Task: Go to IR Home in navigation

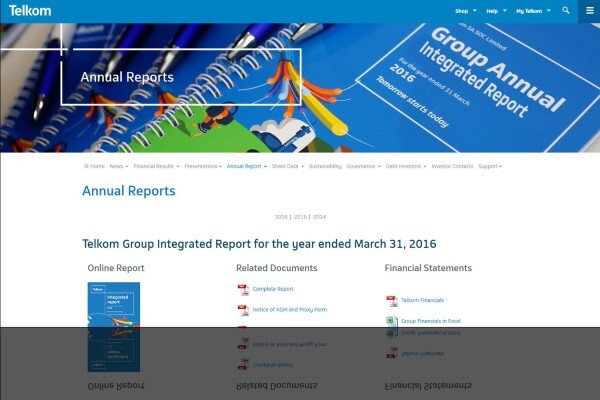Action: pyautogui.click(x=94, y=166)
